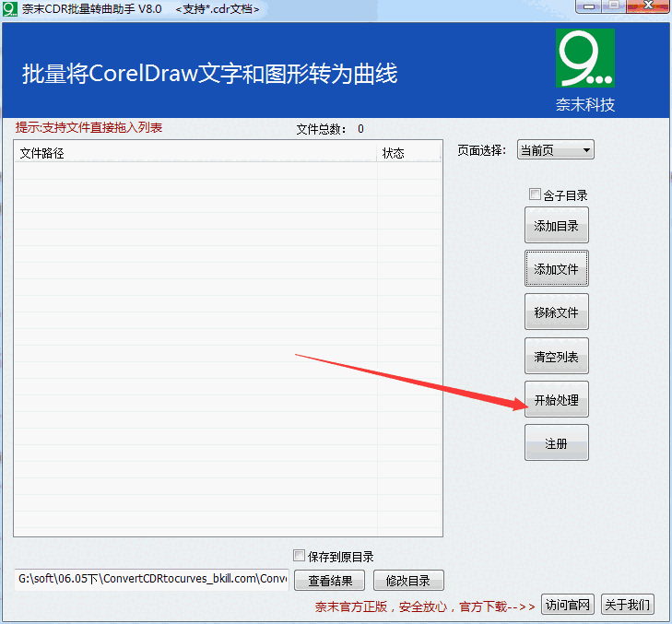
Task: Tick the 保存到原目录 checkbox
Action: [299, 556]
